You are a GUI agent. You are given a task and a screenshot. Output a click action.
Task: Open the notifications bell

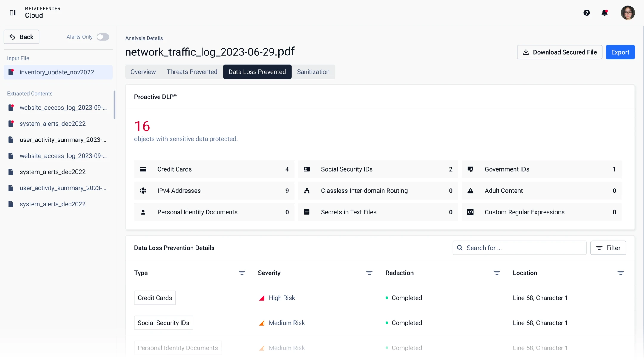[x=604, y=13]
